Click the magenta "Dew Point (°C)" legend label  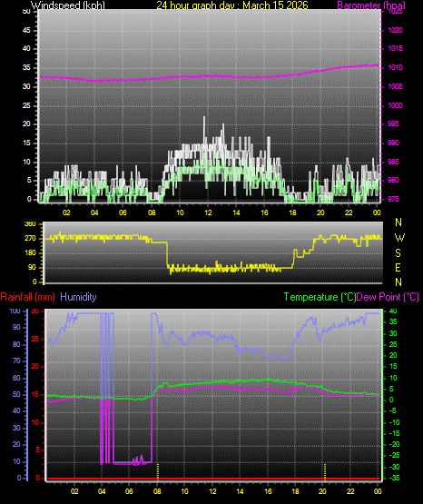pyautogui.click(x=388, y=297)
